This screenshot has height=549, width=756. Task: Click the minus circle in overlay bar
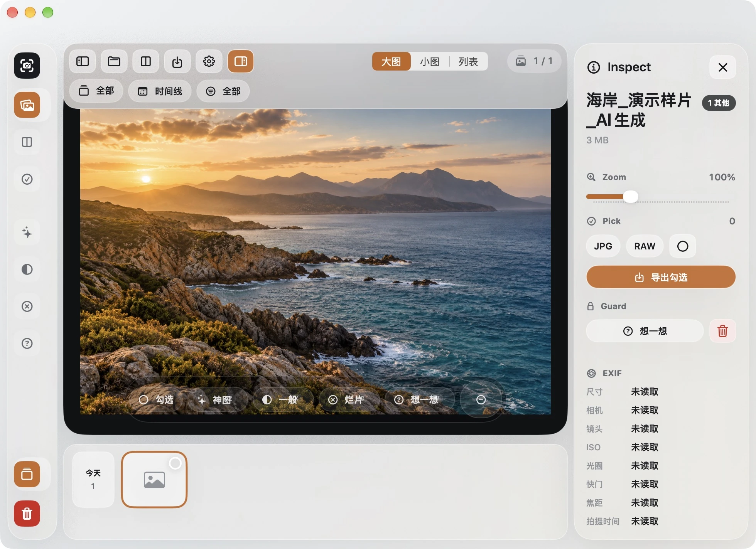pos(481,400)
